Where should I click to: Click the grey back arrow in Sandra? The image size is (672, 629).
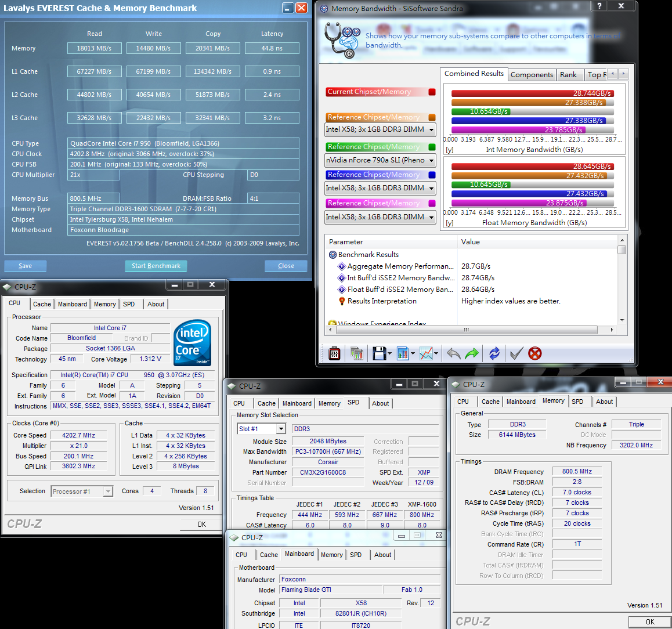453,353
